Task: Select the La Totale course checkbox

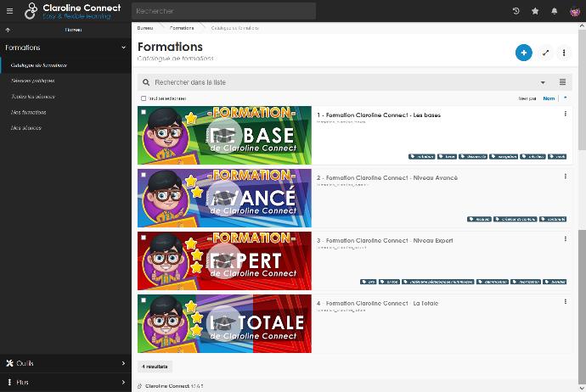Action: (x=144, y=300)
